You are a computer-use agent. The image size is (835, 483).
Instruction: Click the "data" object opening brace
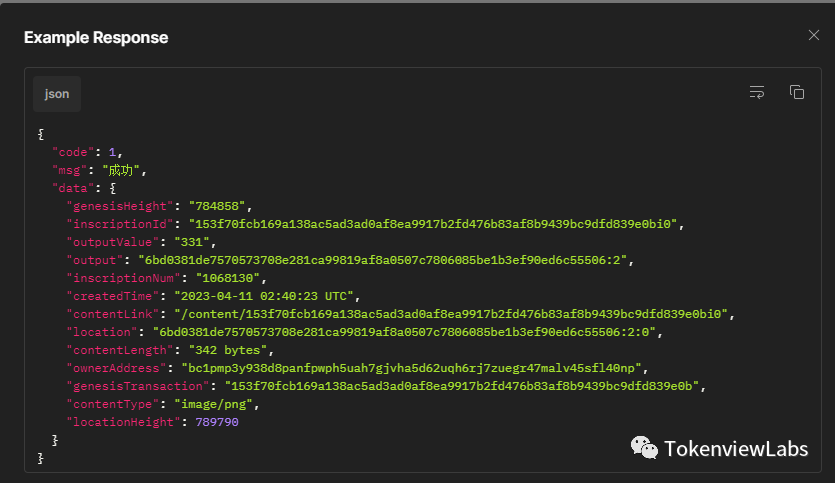click(x=112, y=188)
